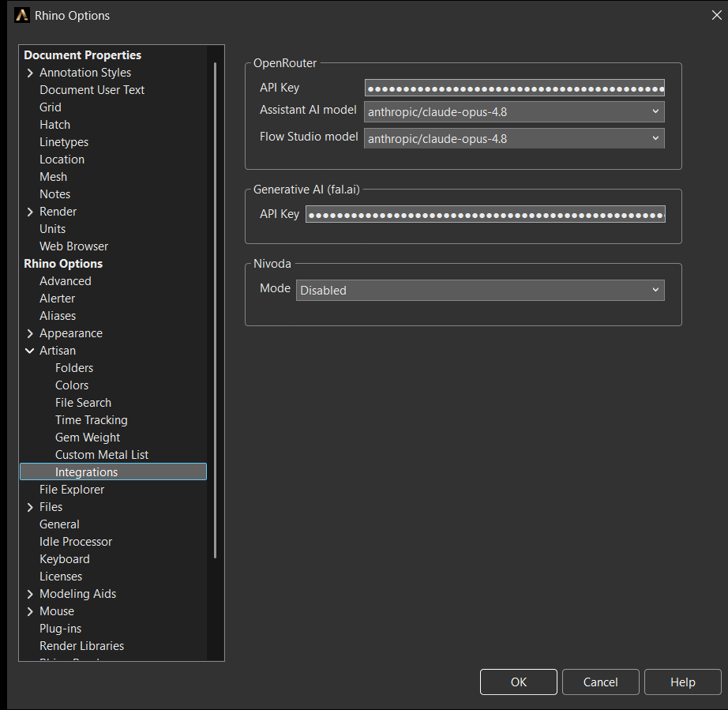This screenshot has width=728, height=710.
Task: Select the Hatch page
Action: [54, 125]
